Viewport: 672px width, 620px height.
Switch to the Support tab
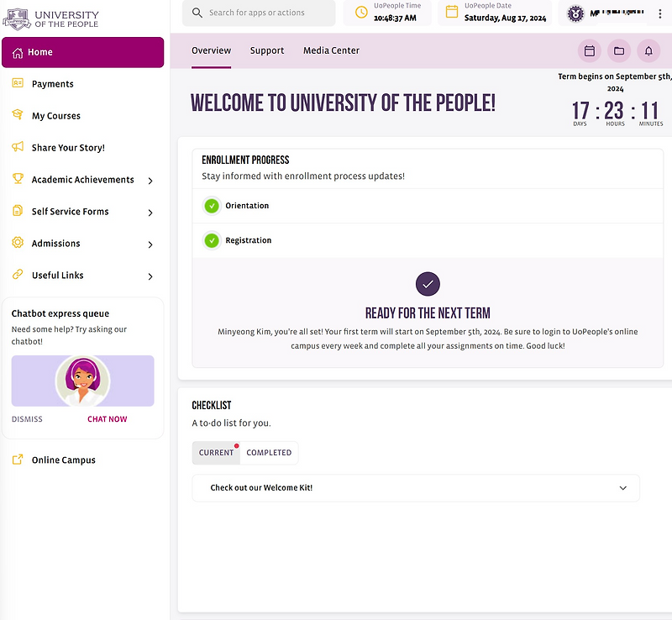(x=267, y=50)
